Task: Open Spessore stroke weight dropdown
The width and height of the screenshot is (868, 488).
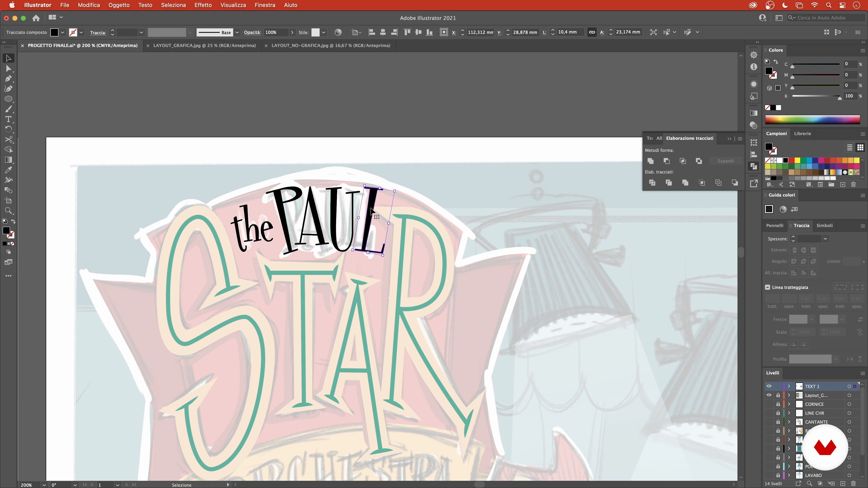Action: 825,239
